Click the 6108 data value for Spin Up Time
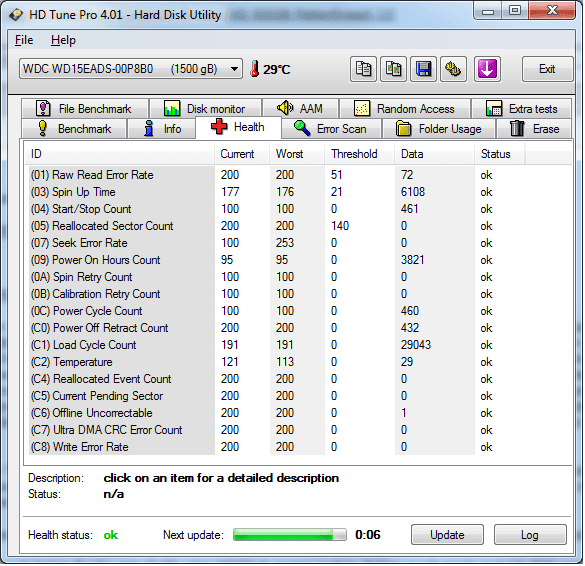585x566 pixels. 413,192
